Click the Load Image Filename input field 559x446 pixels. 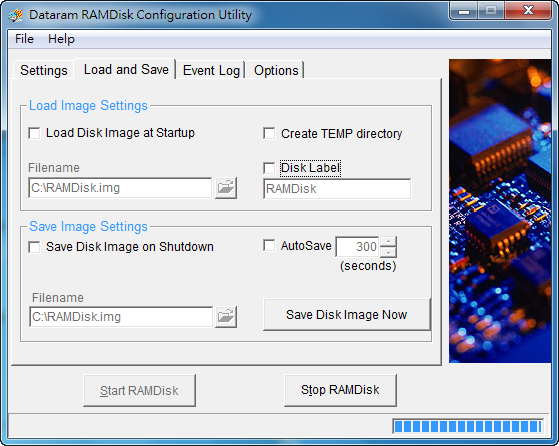click(x=120, y=188)
